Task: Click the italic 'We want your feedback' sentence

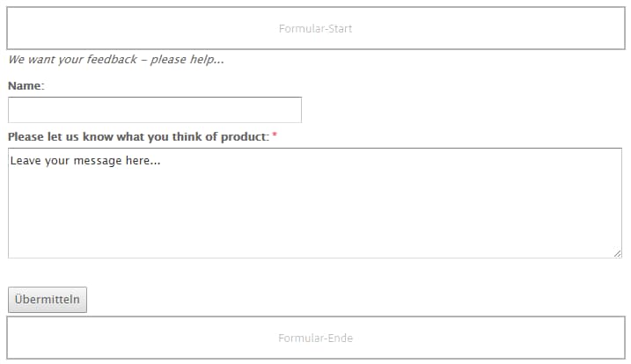Action: point(116,60)
